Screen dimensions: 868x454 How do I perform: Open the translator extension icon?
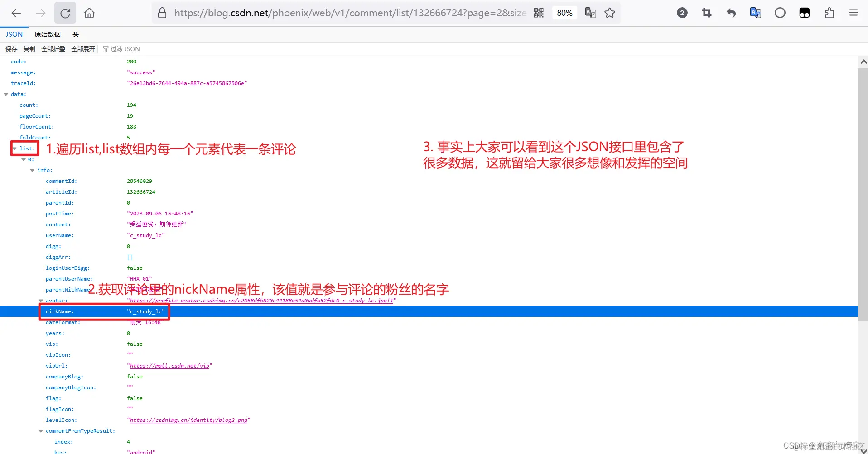tap(756, 13)
